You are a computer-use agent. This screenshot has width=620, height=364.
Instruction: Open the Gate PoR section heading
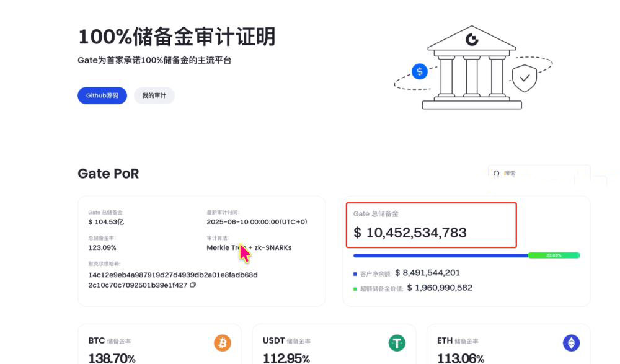tap(108, 174)
